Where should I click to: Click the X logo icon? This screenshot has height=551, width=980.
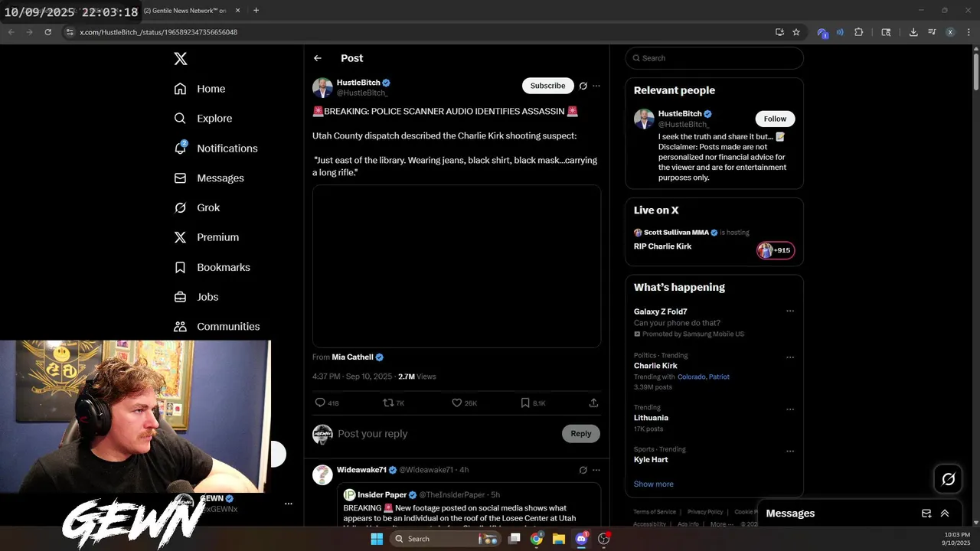[x=180, y=59]
